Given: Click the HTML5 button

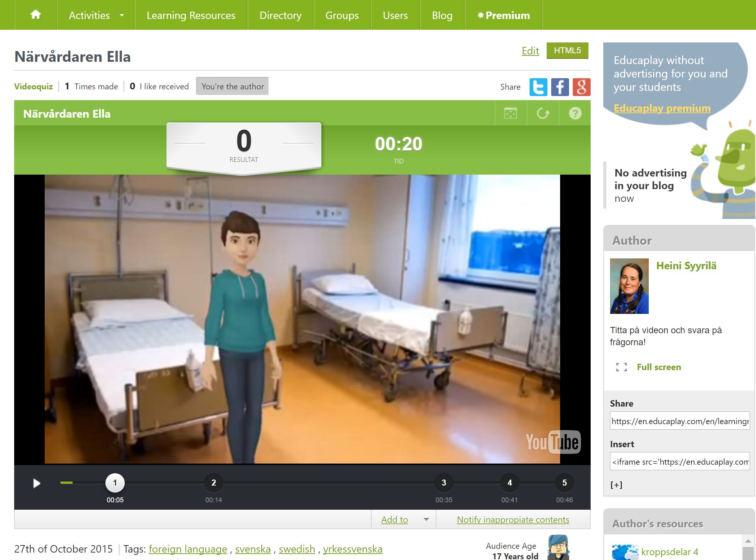Looking at the screenshot, I should [567, 50].
